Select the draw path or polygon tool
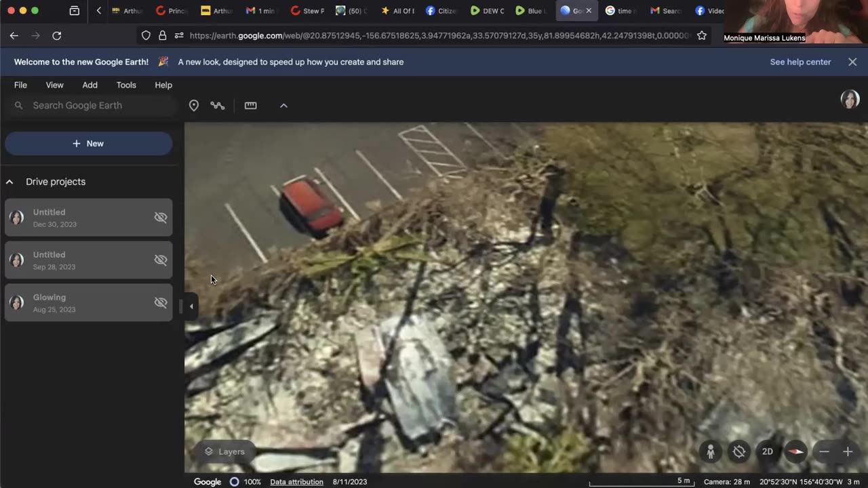Screen dimensions: 868x488 218,106
